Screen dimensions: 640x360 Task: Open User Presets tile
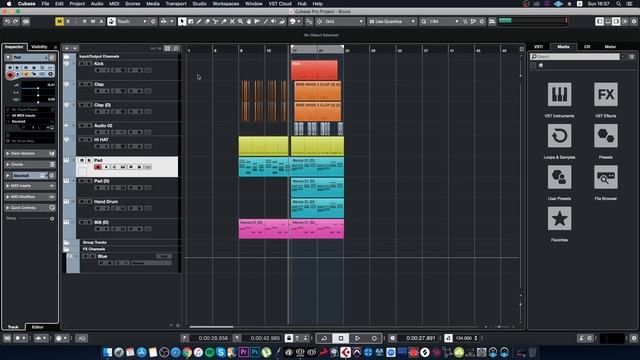tap(559, 177)
